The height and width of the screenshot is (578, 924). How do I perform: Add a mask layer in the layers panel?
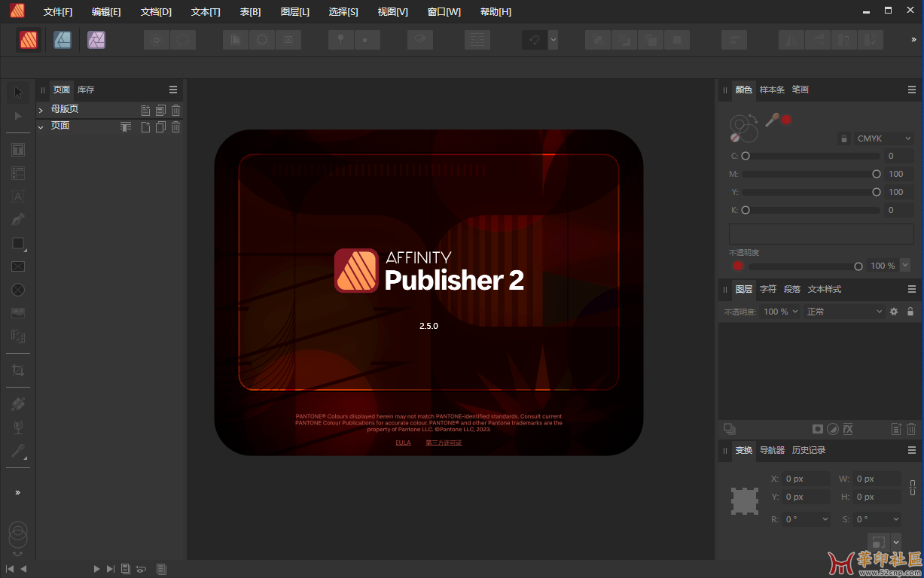pos(818,429)
